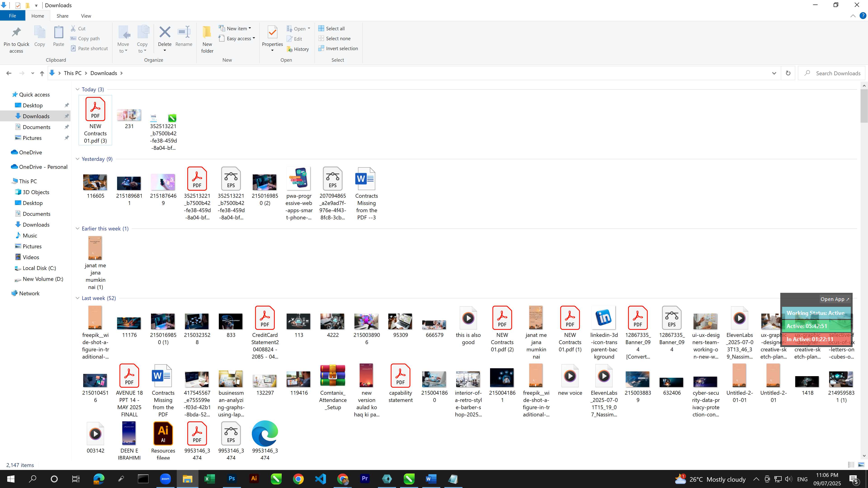Open the File menu

pos(12,16)
